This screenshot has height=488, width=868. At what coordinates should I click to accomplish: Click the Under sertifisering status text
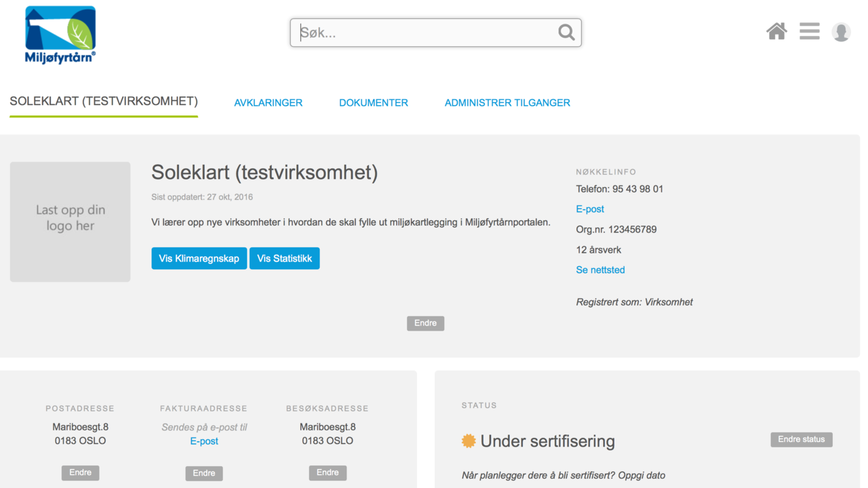click(x=548, y=441)
